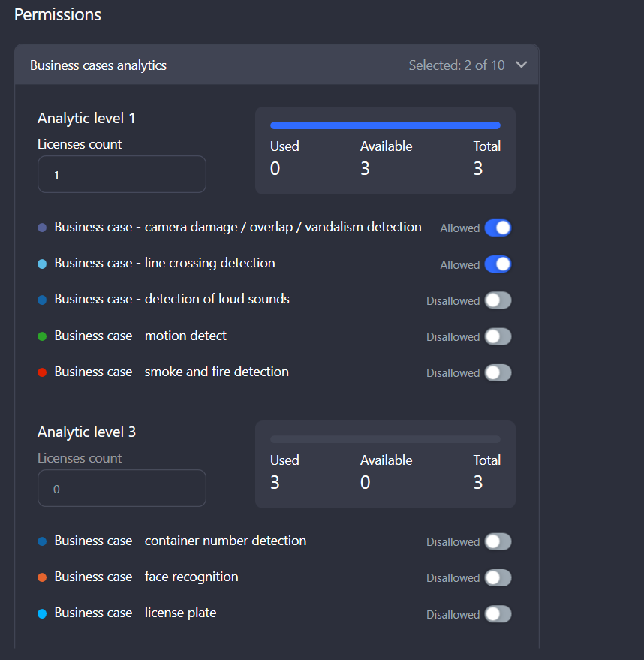Click the red dot beside smoke and fire

42,372
